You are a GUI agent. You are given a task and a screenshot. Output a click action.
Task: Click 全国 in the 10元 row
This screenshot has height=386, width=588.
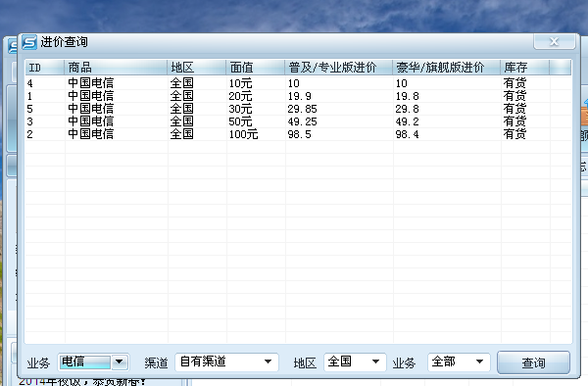click(182, 83)
